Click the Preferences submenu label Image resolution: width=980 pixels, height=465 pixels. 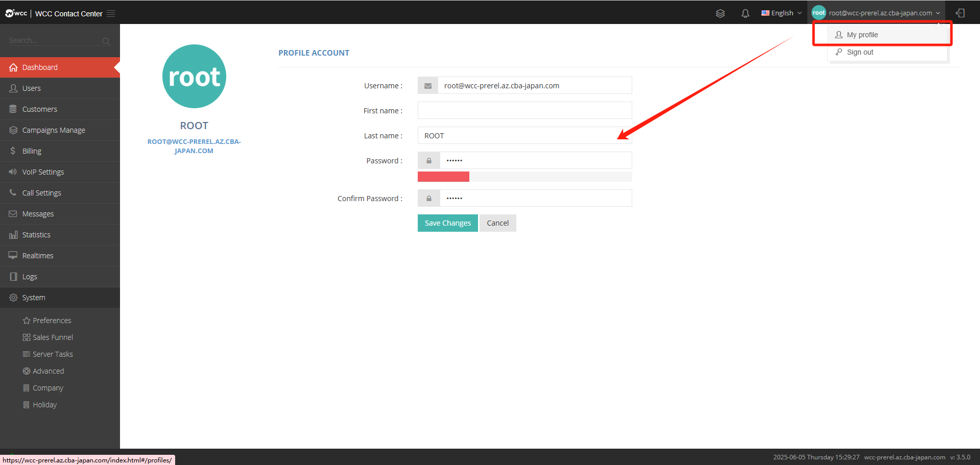point(52,321)
